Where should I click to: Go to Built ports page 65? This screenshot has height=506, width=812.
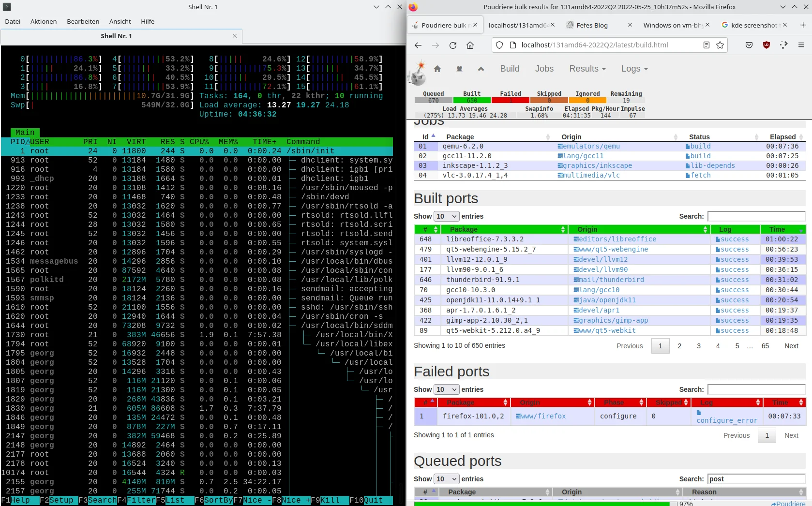click(x=765, y=346)
